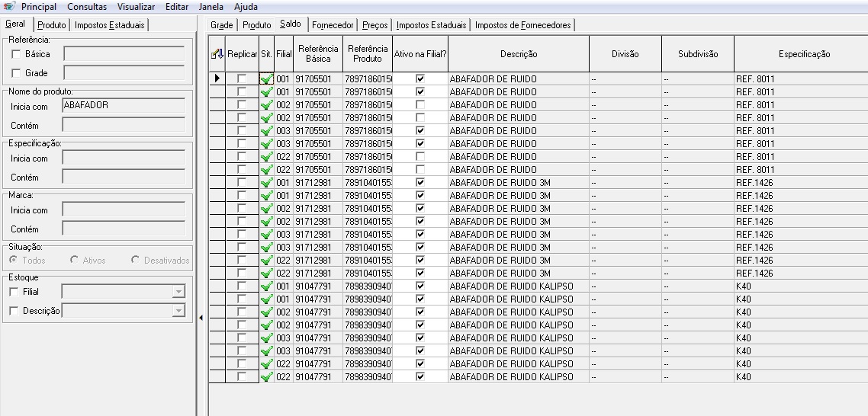Viewport: 868px width, 416px height.
Task: Open the Impostos de Fornecedores tab
Action: point(523,25)
